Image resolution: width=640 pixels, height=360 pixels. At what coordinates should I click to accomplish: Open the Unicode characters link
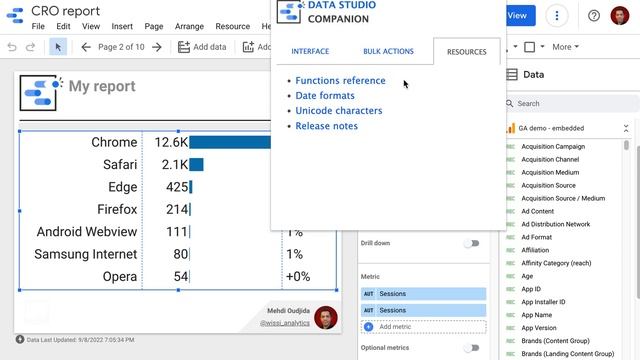(339, 111)
